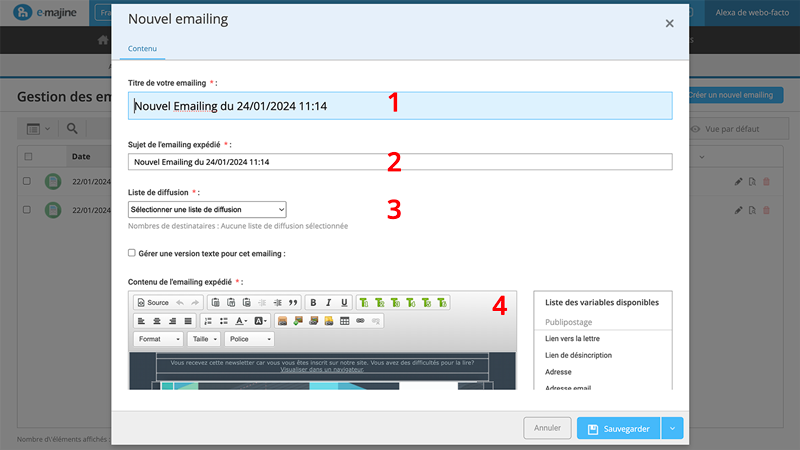Redo the last editor action
This screenshot has height=450, width=800.
click(195, 303)
